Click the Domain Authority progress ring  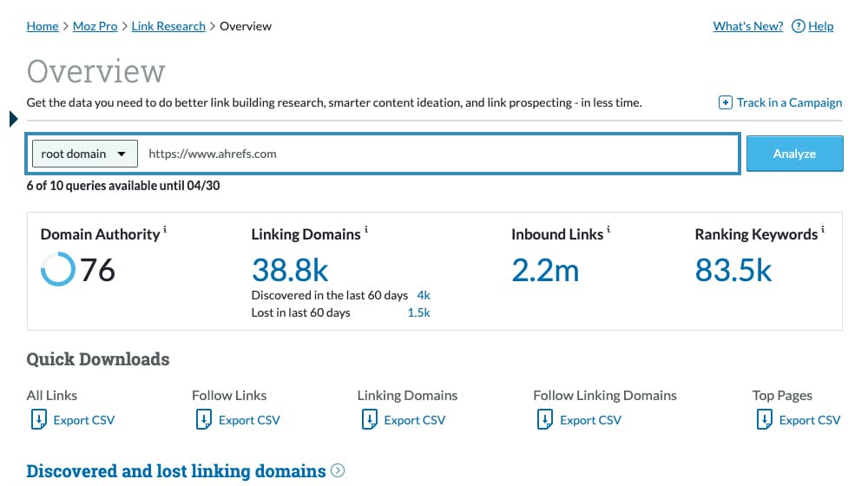point(58,269)
